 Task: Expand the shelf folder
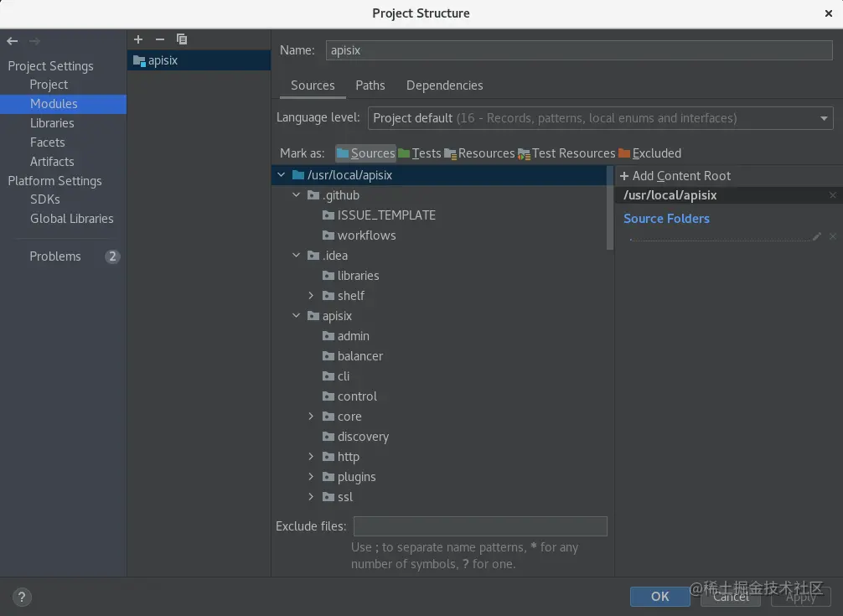click(311, 295)
